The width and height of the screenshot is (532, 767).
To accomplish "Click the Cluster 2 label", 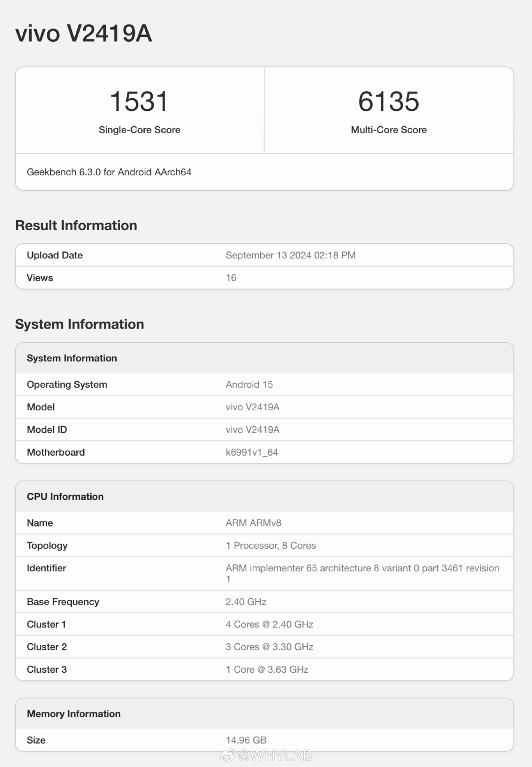I will (x=47, y=647).
